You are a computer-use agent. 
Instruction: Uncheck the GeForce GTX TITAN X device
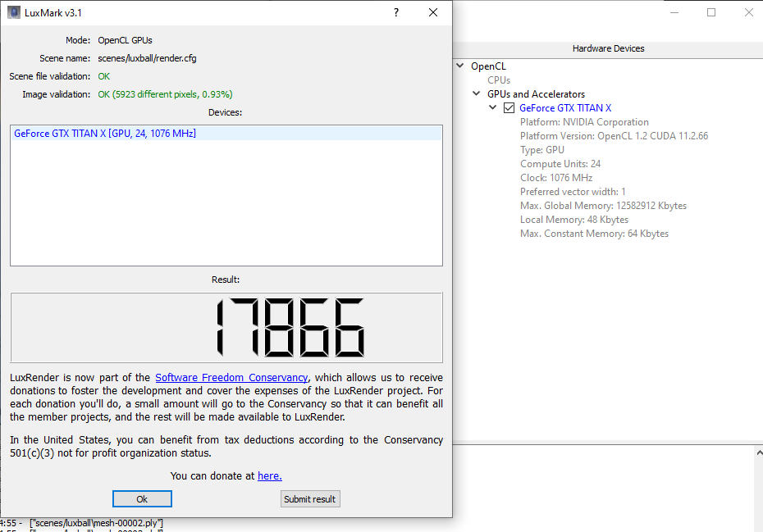point(509,108)
